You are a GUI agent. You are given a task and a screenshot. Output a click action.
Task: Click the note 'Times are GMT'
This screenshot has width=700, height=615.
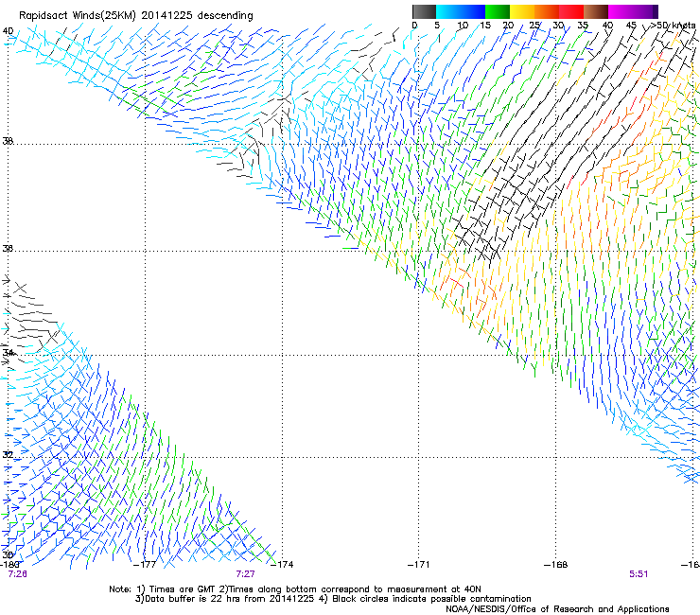point(181,589)
